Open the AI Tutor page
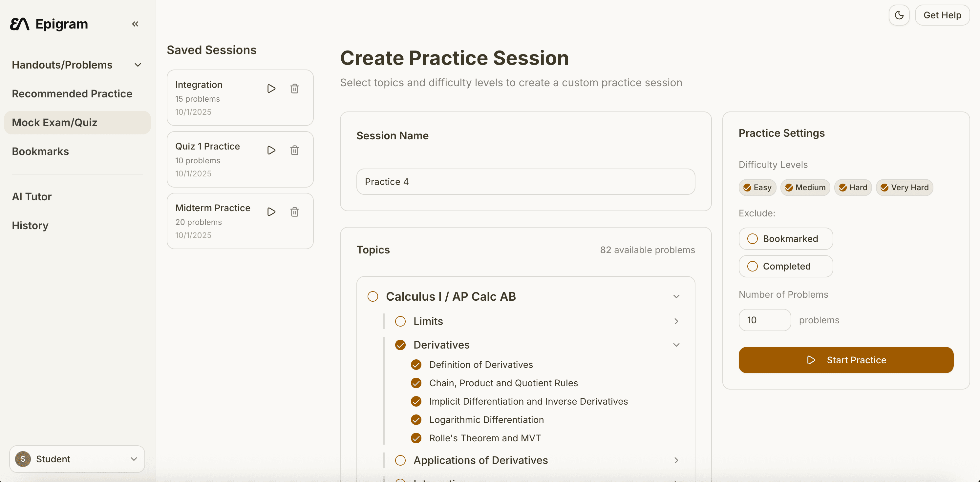The image size is (980, 482). tap(32, 196)
